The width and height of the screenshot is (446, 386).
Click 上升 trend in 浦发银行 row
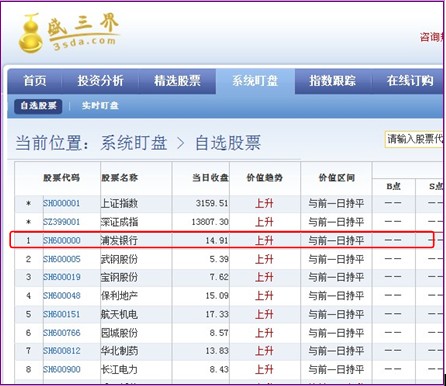pyautogui.click(x=264, y=240)
